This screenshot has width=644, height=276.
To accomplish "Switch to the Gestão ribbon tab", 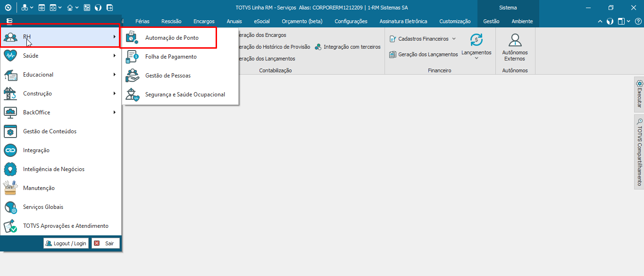I will [x=491, y=21].
